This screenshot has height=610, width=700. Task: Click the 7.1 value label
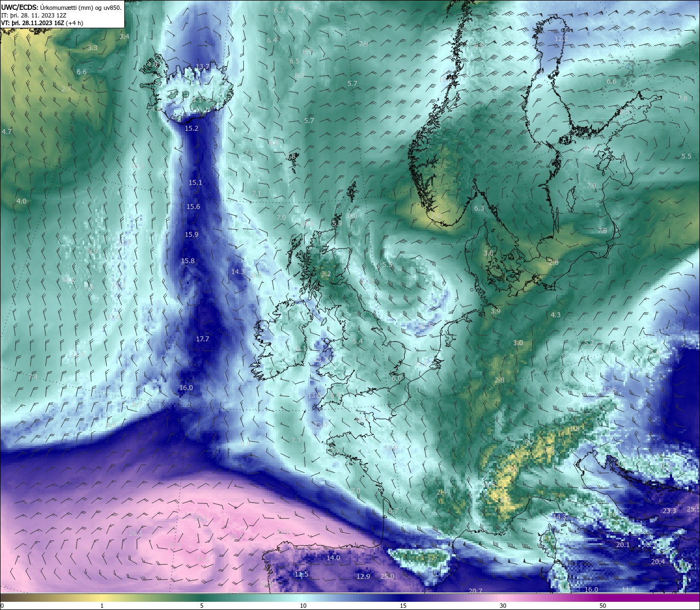pos(256,194)
